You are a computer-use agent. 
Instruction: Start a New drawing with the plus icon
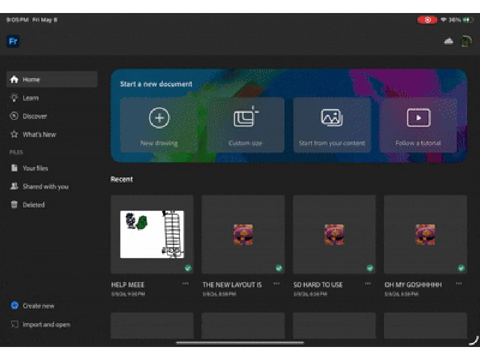pyautogui.click(x=159, y=118)
